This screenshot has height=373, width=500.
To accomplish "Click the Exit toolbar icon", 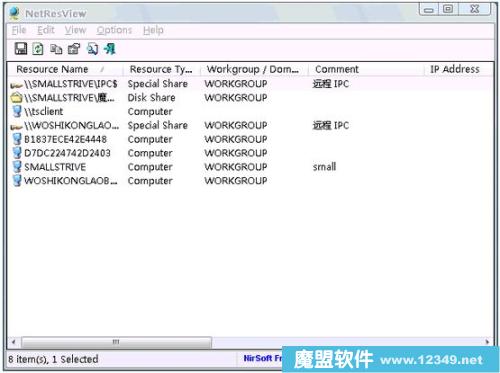I will [110, 49].
